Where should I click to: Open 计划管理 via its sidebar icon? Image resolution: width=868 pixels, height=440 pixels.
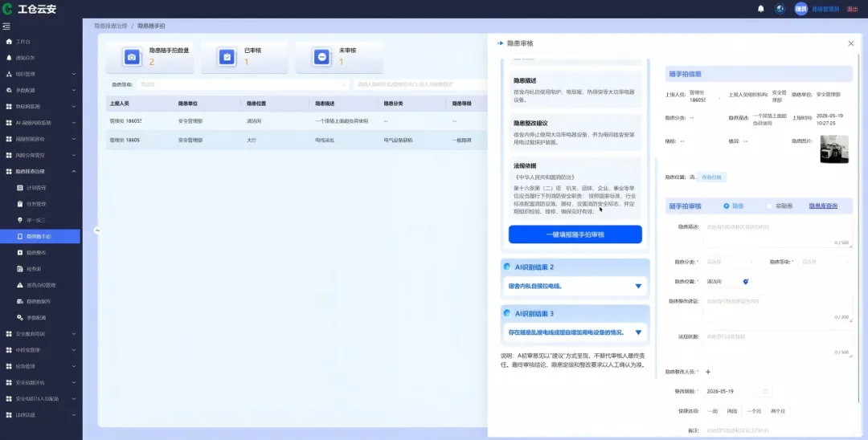(x=20, y=187)
